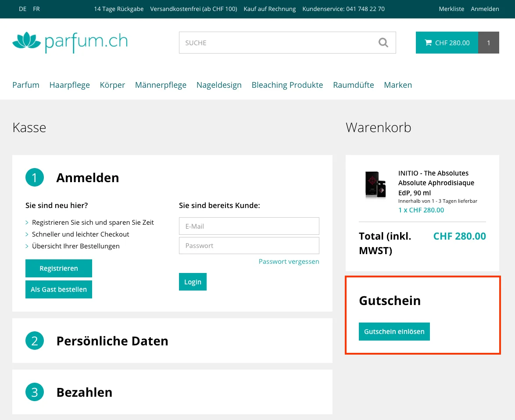
Task: Open the search with the magnifier icon
Action: tap(383, 42)
